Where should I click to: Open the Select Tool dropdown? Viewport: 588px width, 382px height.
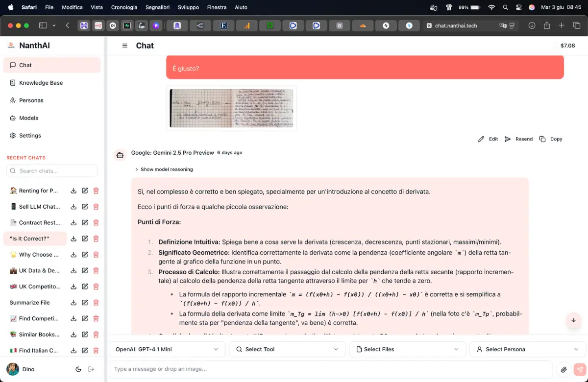(x=287, y=349)
